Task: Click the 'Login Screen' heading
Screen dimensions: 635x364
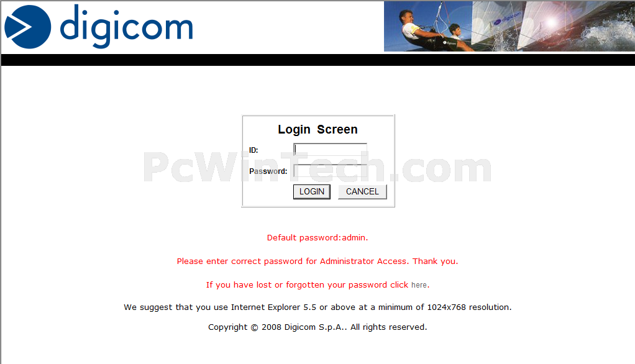Action: (318, 130)
